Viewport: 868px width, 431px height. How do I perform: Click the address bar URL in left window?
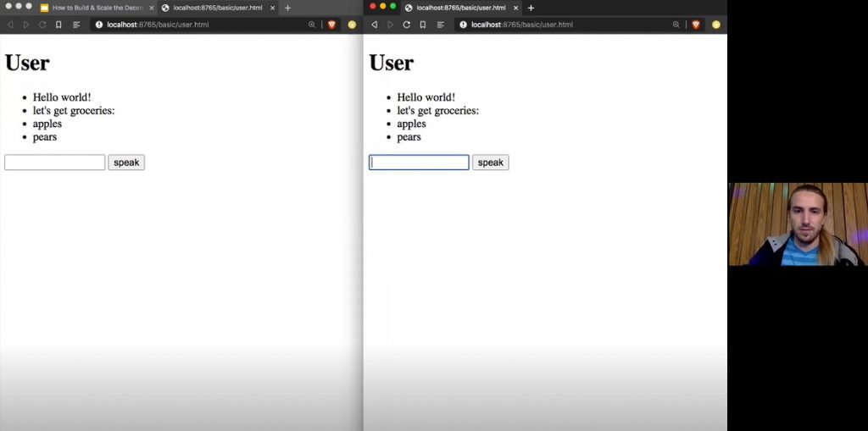(158, 25)
